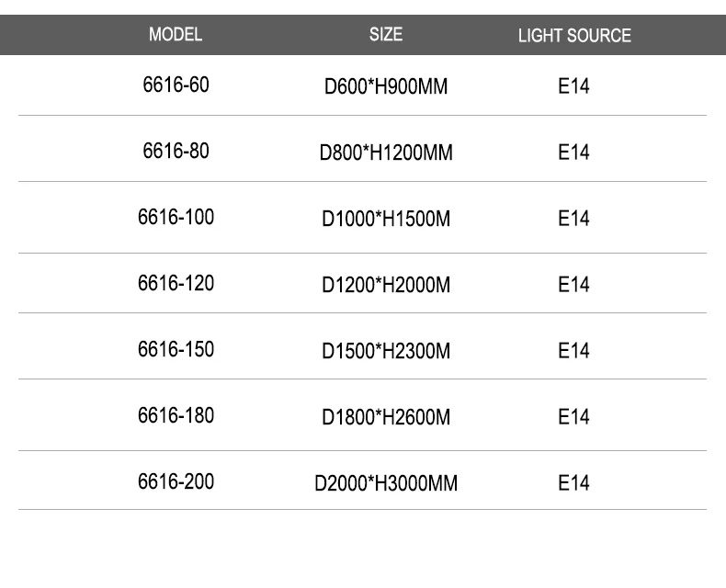Click the MODEL column header

[175, 35]
